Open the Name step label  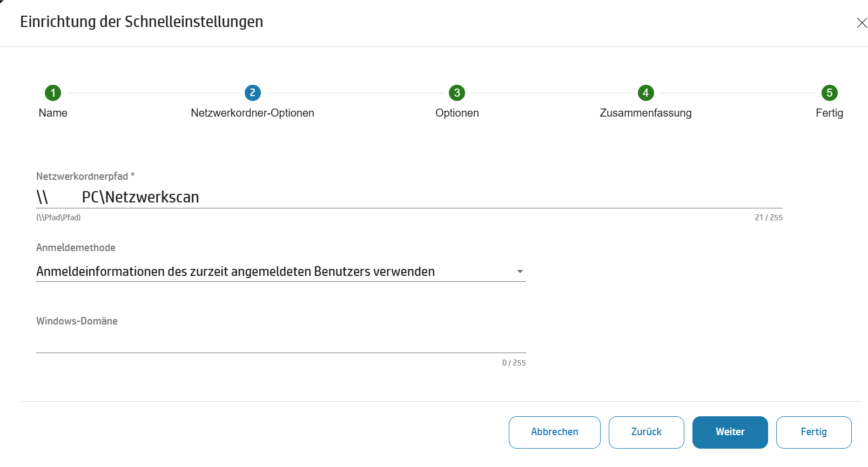(53, 113)
